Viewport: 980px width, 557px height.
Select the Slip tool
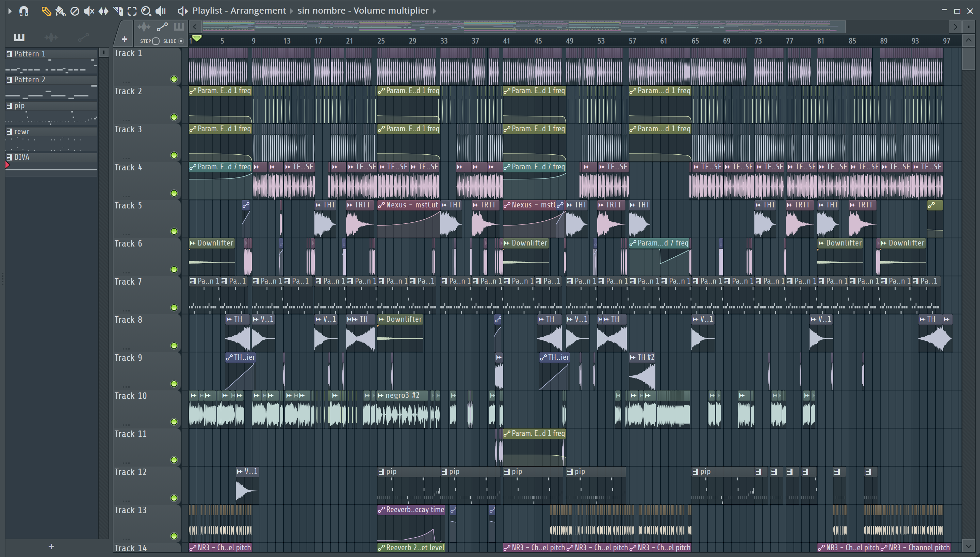(x=103, y=11)
